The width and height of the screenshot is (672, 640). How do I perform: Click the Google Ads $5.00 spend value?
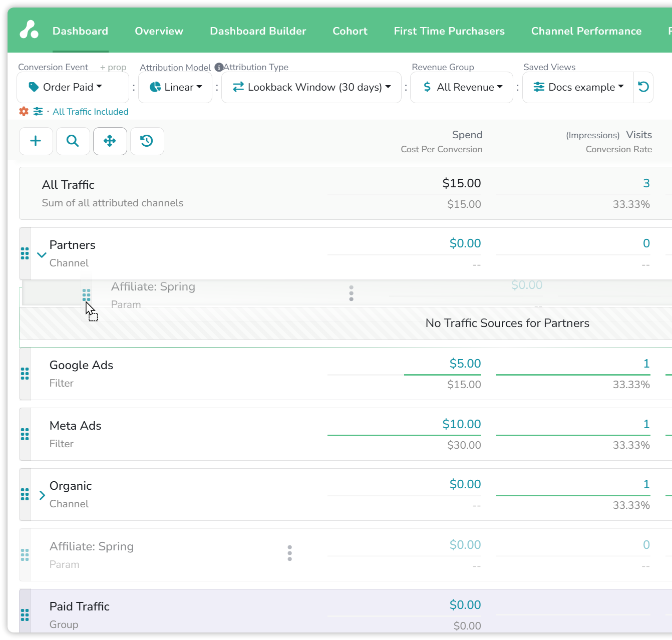tap(465, 364)
